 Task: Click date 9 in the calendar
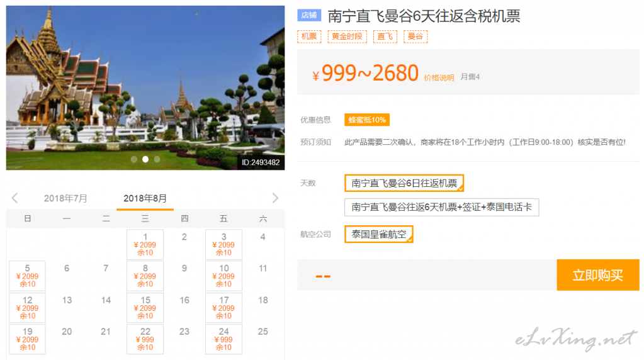click(184, 268)
